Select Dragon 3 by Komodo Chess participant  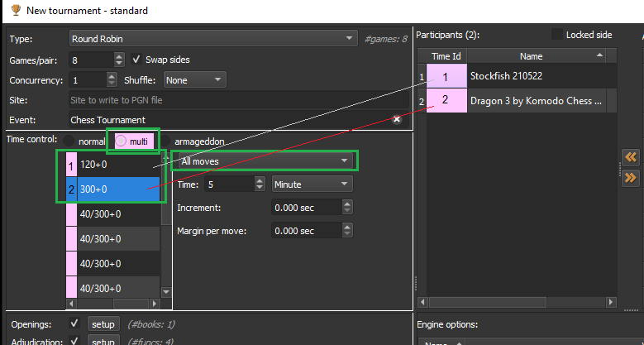537,101
